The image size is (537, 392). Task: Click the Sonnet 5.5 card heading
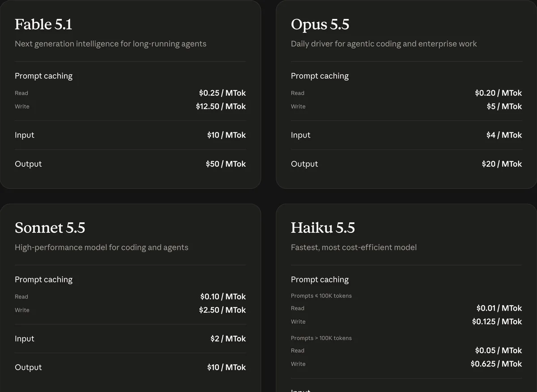(x=50, y=228)
